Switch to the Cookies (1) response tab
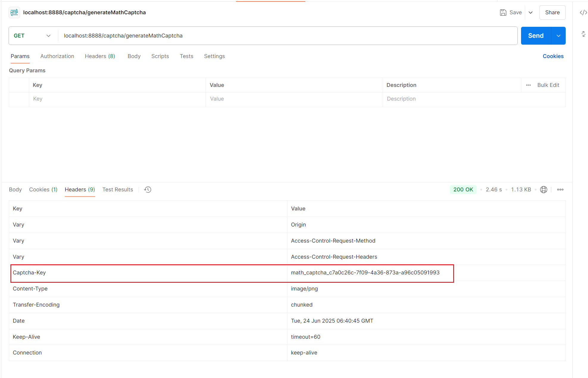The width and height of the screenshot is (588, 378). point(43,189)
